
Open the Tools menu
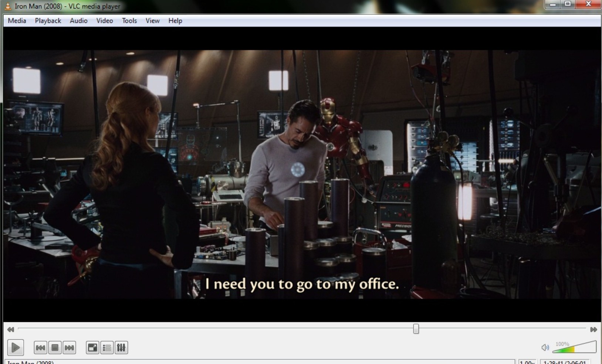pos(129,21)
